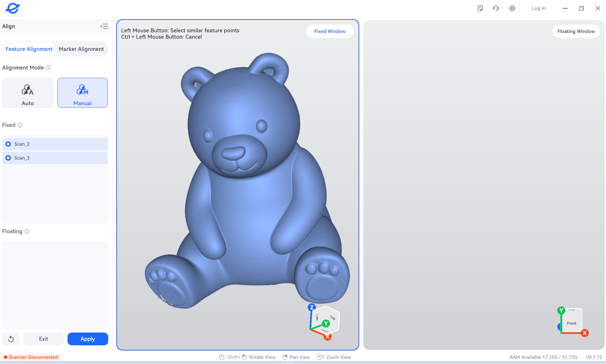Screen dimensions: 606x364
Task: Exit the alignment panel
Action: coord(44,339)
